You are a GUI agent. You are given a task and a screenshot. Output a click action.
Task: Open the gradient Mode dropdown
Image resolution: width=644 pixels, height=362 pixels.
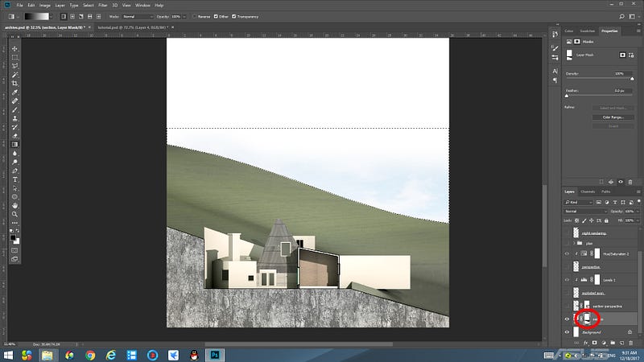pos(138,16)
